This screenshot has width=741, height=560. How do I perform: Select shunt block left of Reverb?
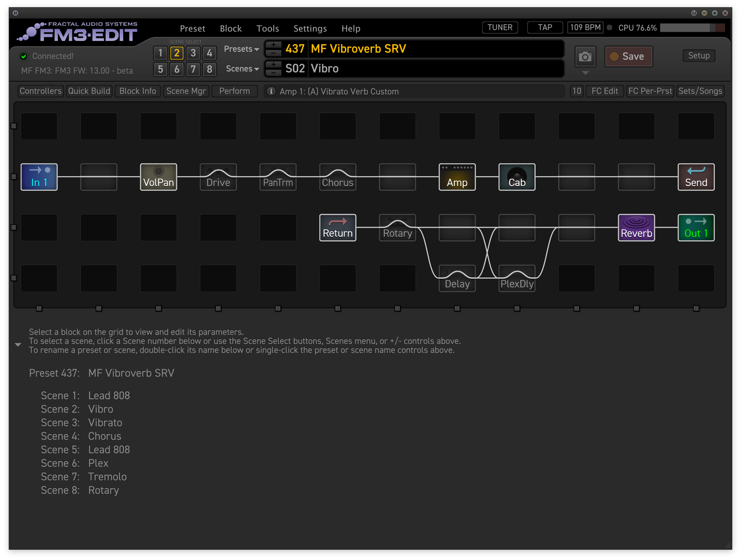(576, 227)
